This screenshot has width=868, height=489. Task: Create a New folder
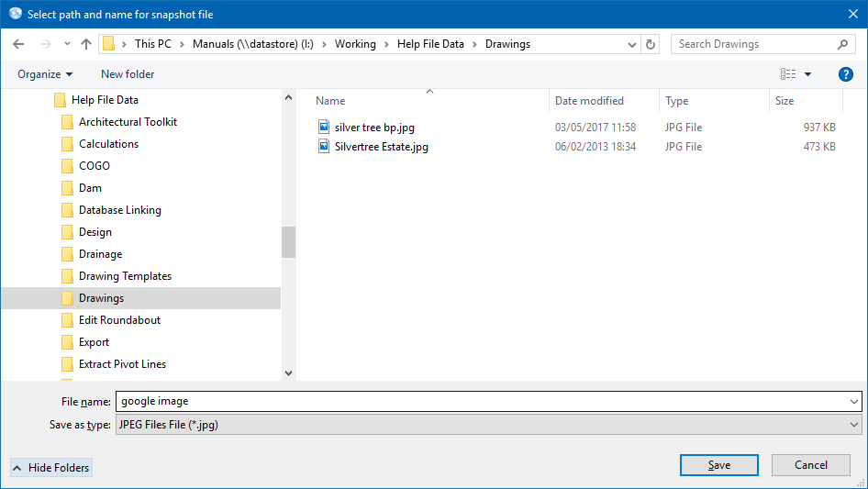tap(128, 74)
